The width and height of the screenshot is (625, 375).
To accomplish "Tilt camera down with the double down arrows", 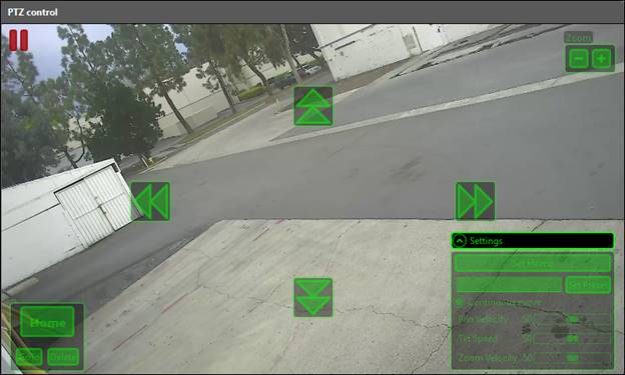I will click(x=313, y=297).
